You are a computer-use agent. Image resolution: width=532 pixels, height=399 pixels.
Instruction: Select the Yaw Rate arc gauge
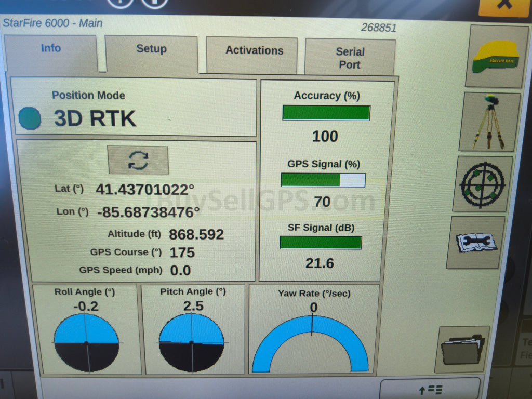coord(311,343)
